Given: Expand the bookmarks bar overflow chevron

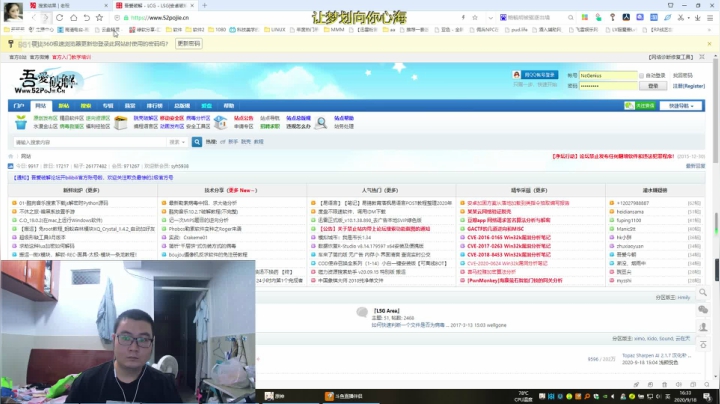Looking at the screenshot, I should click(709, 29).
